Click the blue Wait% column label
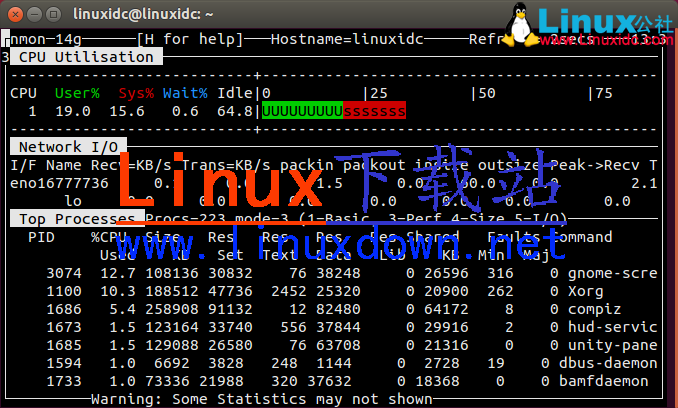678x408 pixels. coord(185,93)
